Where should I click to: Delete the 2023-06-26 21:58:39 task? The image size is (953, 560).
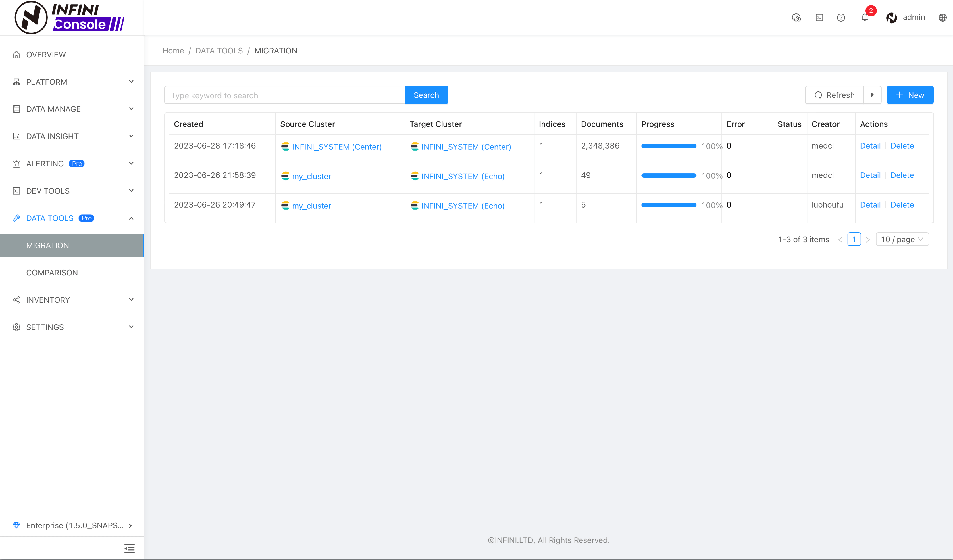[902, 175]
